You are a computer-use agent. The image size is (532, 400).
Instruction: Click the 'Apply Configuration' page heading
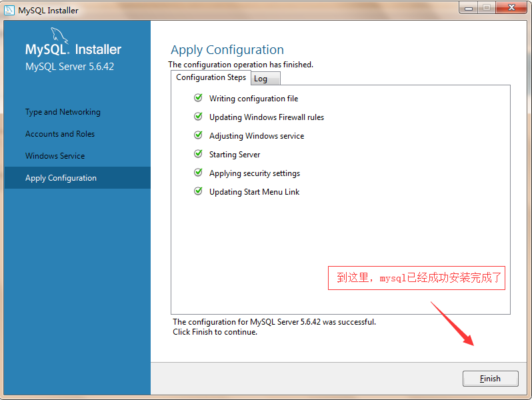pyautogui.click(x=227, y=50)
